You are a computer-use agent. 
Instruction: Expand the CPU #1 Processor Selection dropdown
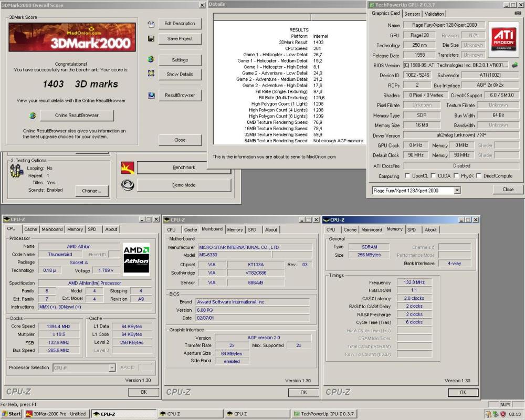click(112, 367)
